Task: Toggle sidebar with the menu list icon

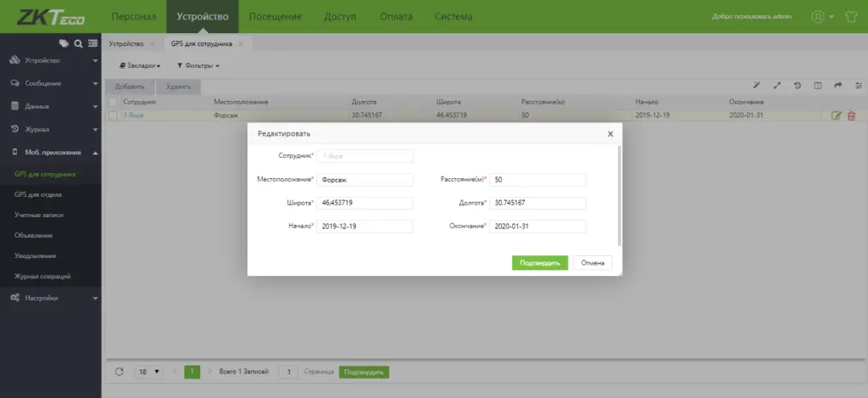Action: tap(92, 43)
